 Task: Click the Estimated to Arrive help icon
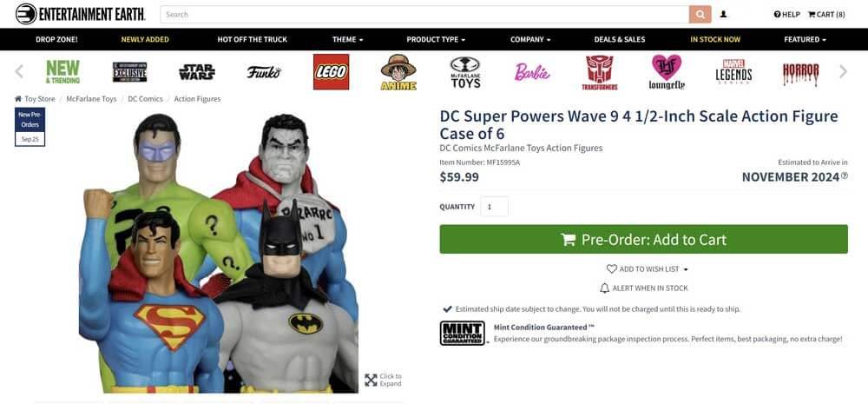pyautogui.click(x=845, y=176)
